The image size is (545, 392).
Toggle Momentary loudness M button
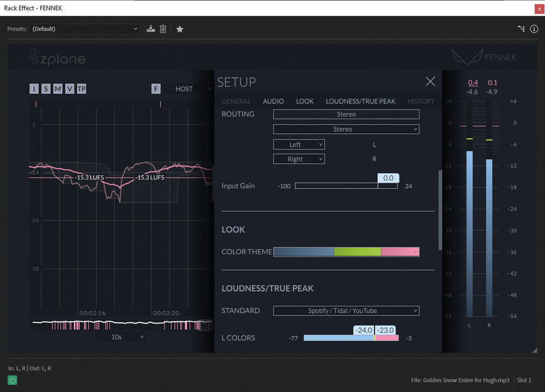tap(58, 89)
